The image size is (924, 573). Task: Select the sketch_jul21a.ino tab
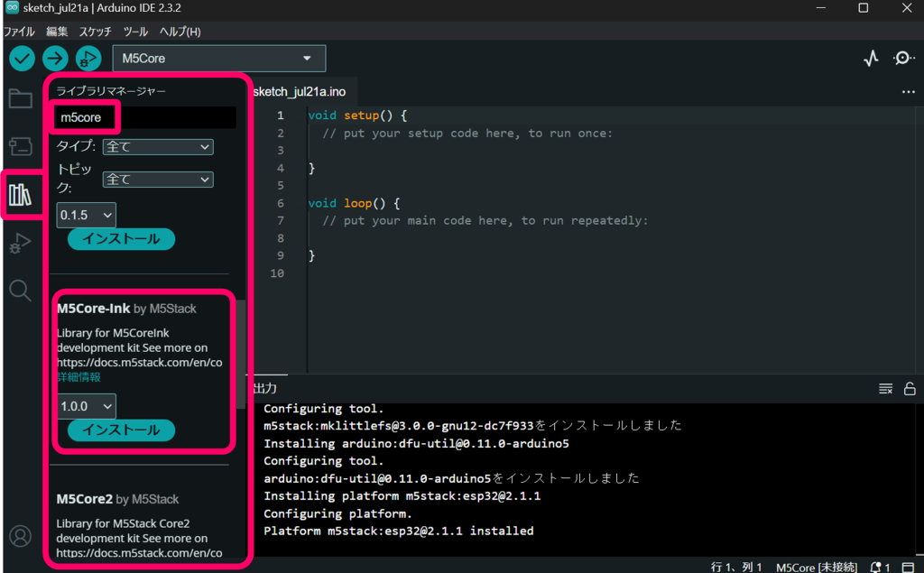click(300, 91)
